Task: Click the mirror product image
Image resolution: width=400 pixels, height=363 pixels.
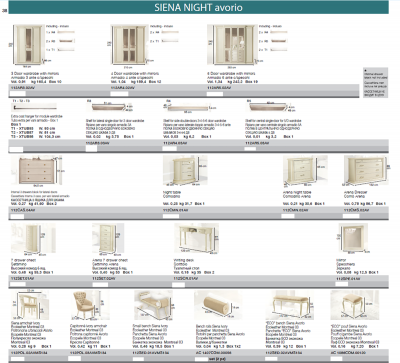Action: [x=353, y=238]
